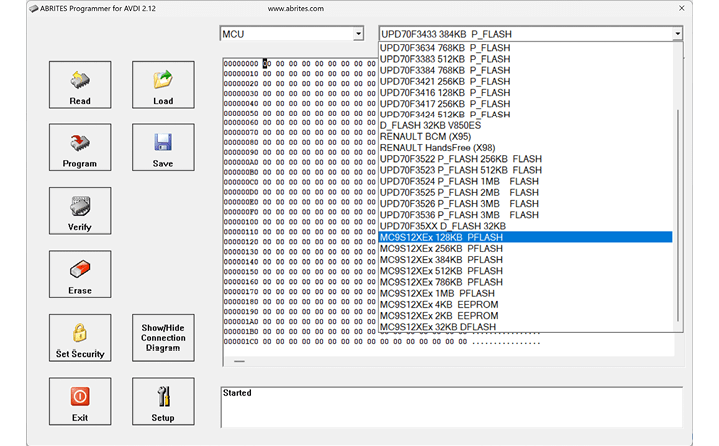This screenshot has height=446, width=719.
Task: Click the Set Security padlock icon
Action: click(80, 338)
